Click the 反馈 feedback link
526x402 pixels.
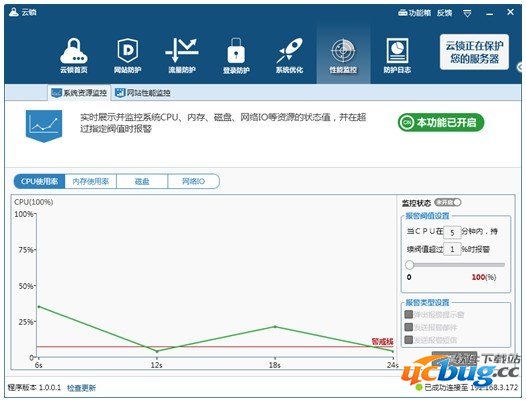pos(444,13)
